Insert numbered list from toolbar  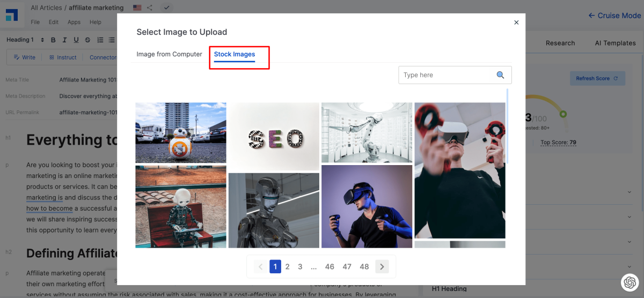click(x=100, y=40)
